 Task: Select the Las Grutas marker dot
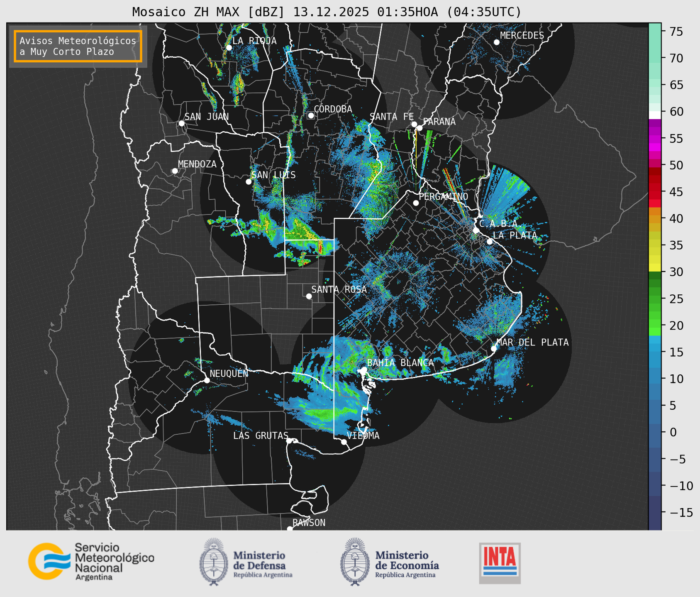pos(289,440)
